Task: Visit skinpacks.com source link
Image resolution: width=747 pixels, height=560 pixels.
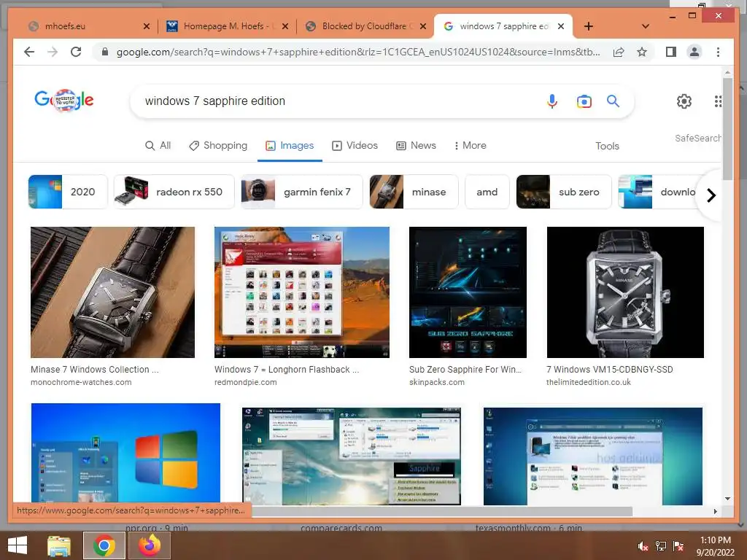Action: [437, 382]
